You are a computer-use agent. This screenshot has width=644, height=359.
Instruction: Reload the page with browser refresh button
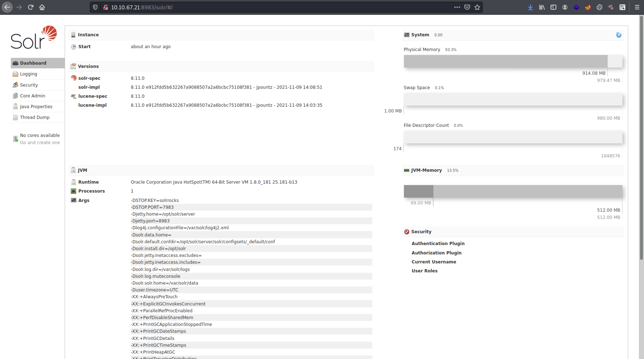[x=31, y=7]
